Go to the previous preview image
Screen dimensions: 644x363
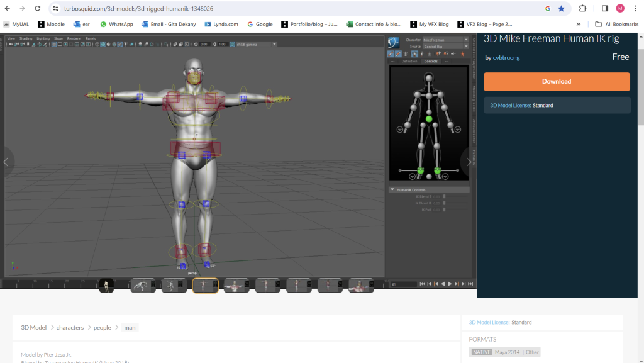click(x=6, y=162)
